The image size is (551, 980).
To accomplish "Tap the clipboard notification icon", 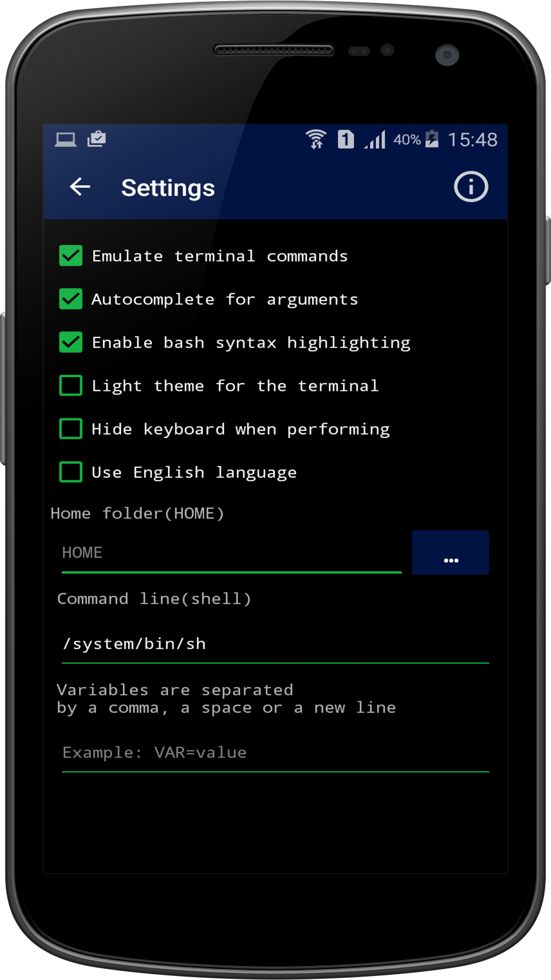I will click(x=97, y=138).
